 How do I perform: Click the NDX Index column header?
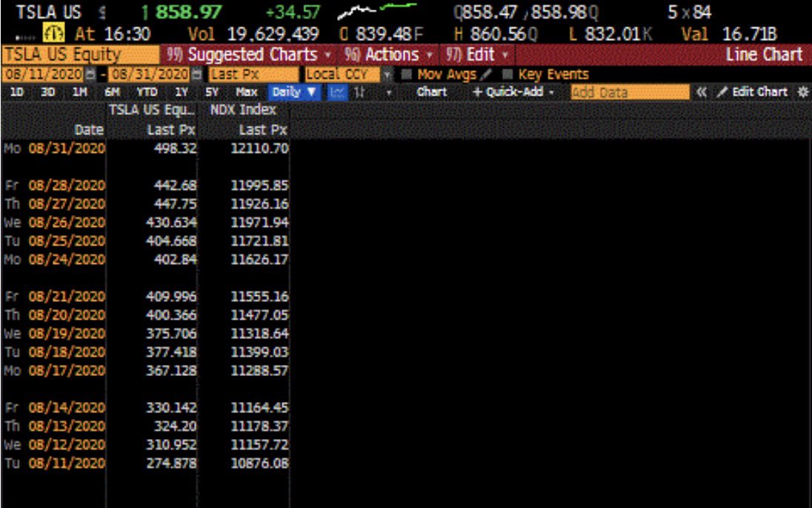click(243, 110)
